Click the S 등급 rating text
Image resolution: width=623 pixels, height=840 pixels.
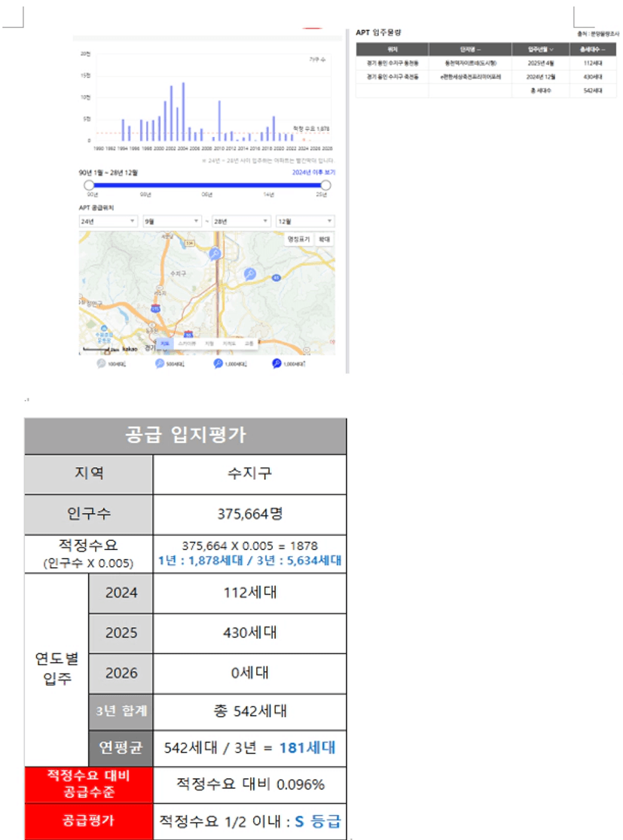318,821
